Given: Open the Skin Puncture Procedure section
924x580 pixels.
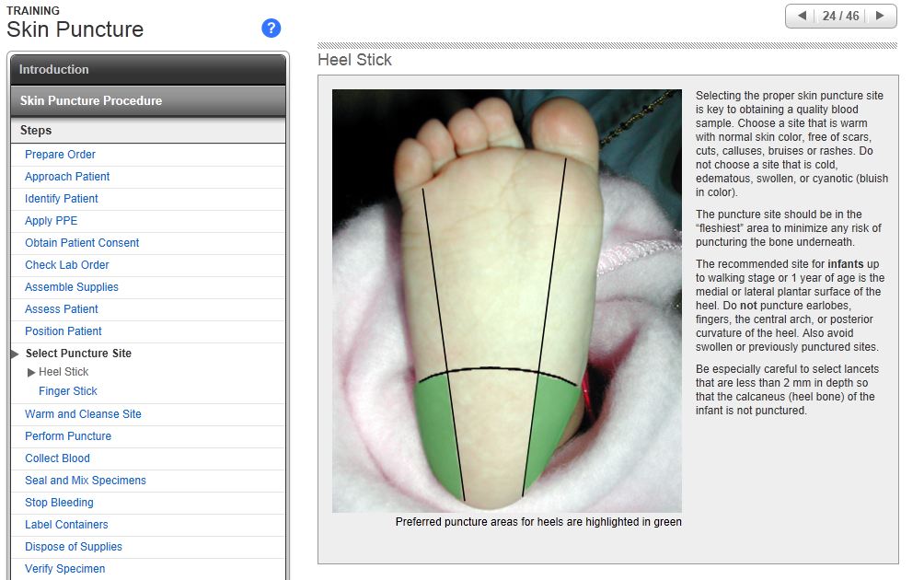Looking at the screenshot, I should coord(148,101).
